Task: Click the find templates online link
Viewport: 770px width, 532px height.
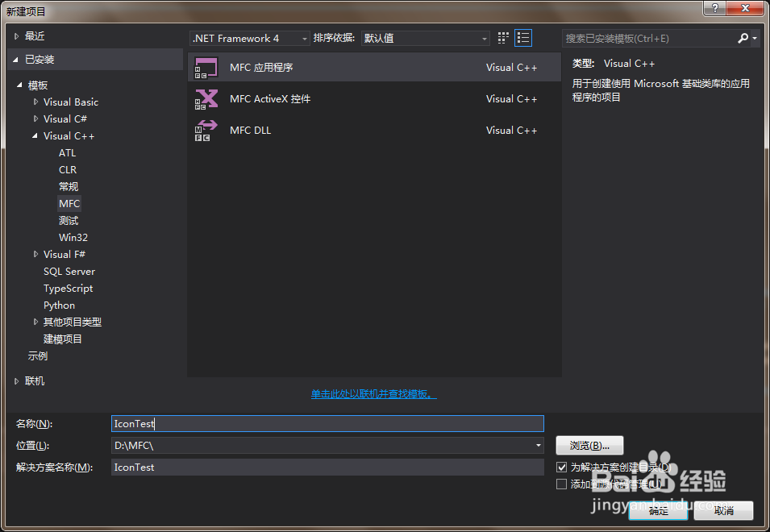Action: click(x=373, y=394)
